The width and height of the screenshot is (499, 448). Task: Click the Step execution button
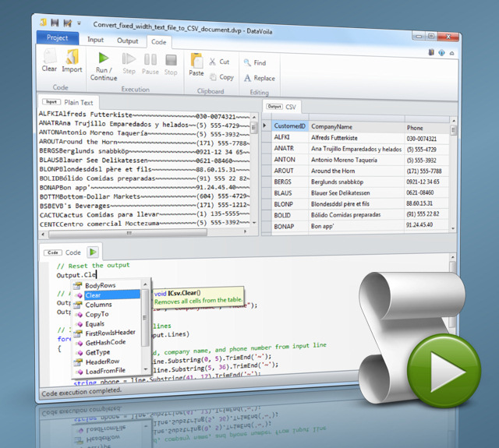[x=129, y=64]
